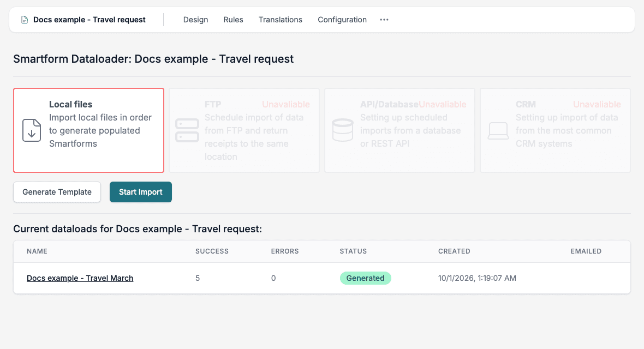This screenshot has width=644, height=349.
Task: Click the NAME column header
Action: [37, 251]
